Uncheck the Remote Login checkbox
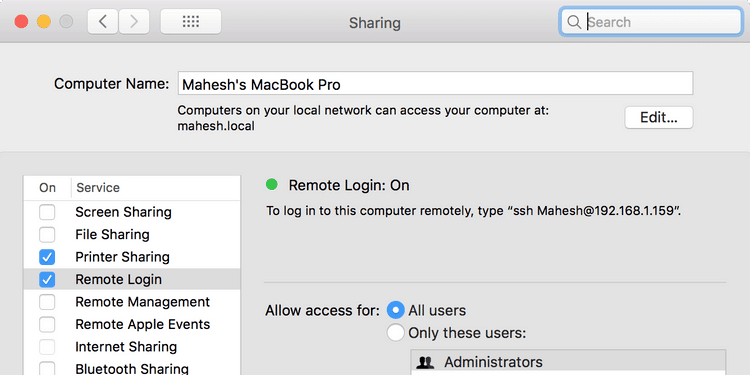Viewport: 750px width, 375px height. click(47, 279)
